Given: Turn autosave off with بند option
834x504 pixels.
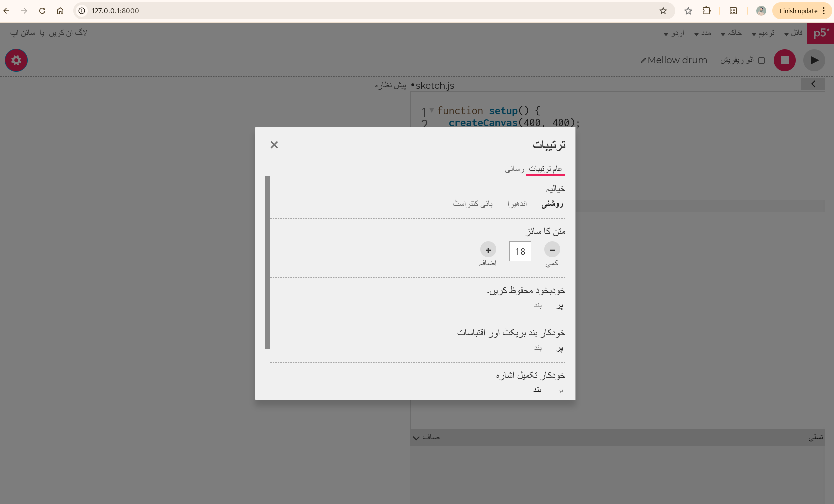Looking at the screenshot, I should 538,305.
